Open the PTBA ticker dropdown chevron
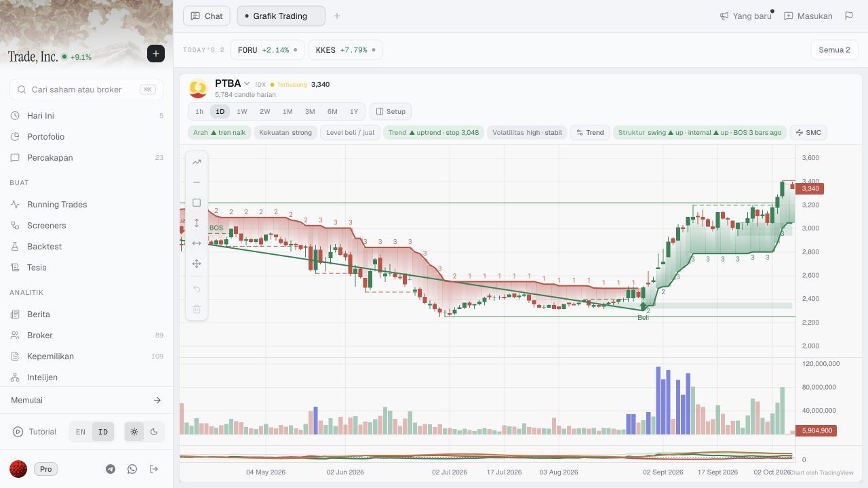The image size is (868, 488). point(247,83)
